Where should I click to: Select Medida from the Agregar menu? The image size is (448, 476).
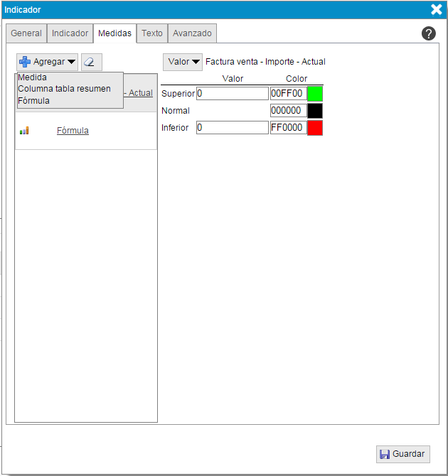[33, 77]
